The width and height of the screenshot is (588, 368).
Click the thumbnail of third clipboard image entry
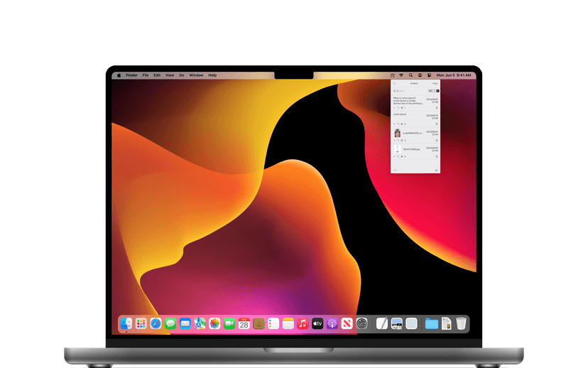click(x=398, y=133)
